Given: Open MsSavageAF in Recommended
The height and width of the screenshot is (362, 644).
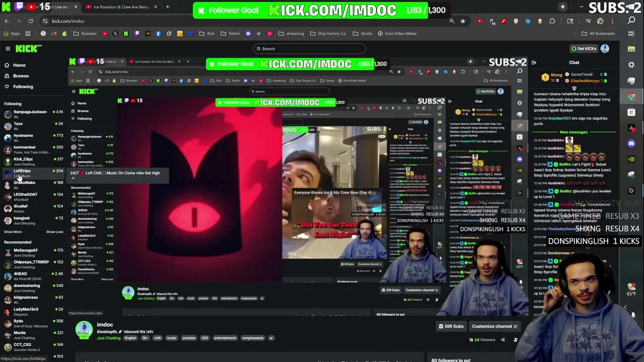Looking at the screenshot, I should pos(34,252).
